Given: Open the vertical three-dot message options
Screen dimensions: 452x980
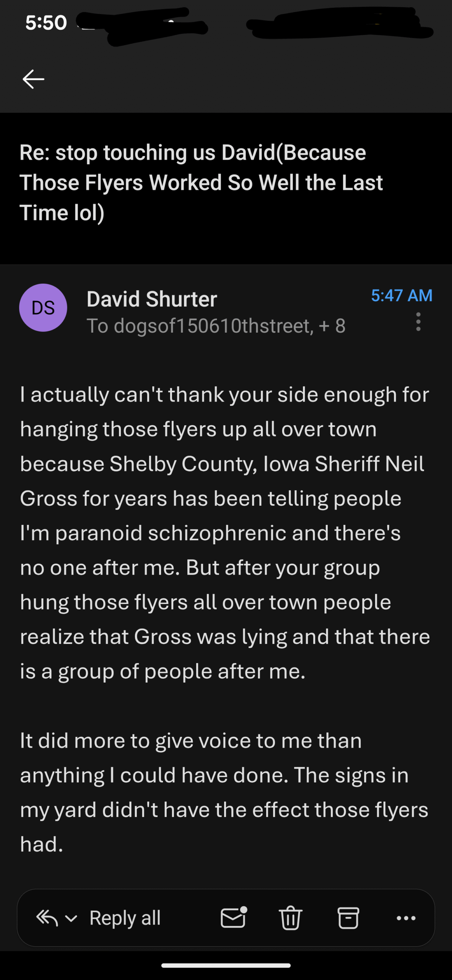Looking at the screenshot, I should [x=418, y=322].
